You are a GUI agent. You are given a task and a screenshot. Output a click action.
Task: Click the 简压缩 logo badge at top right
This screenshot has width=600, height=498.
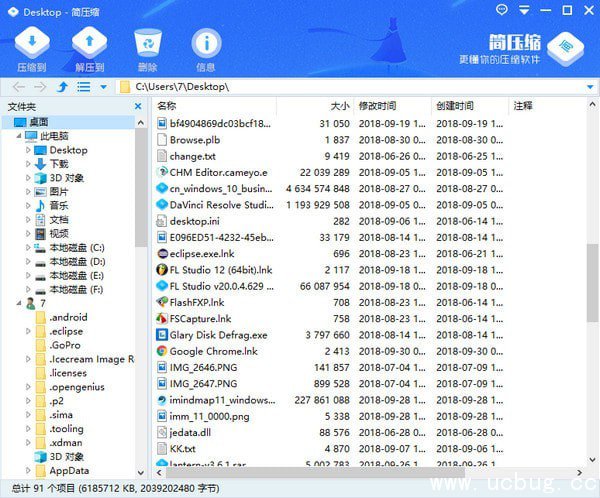(x=565, y=48)
